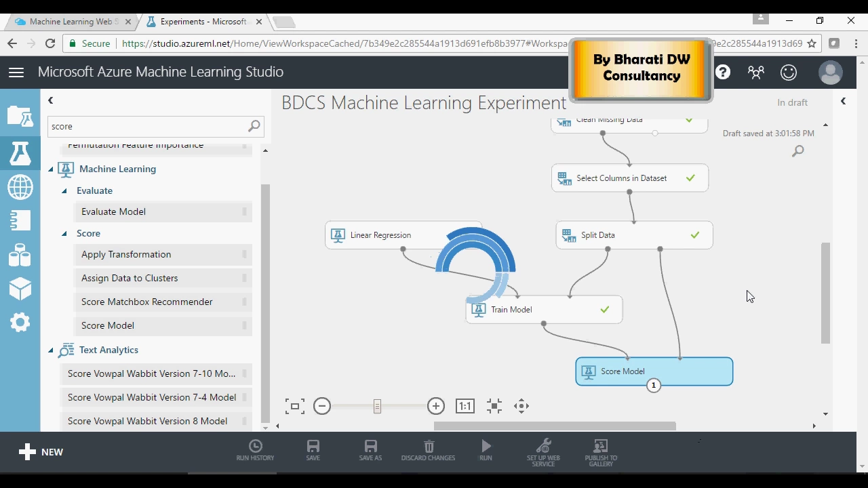Select Score Model in the module list

pos(163,325)
